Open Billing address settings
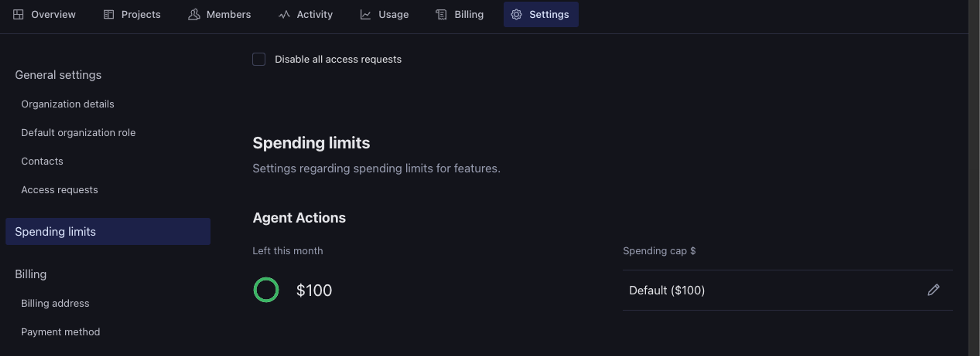This screenshot has width=980, height=356. pos(55,303)
